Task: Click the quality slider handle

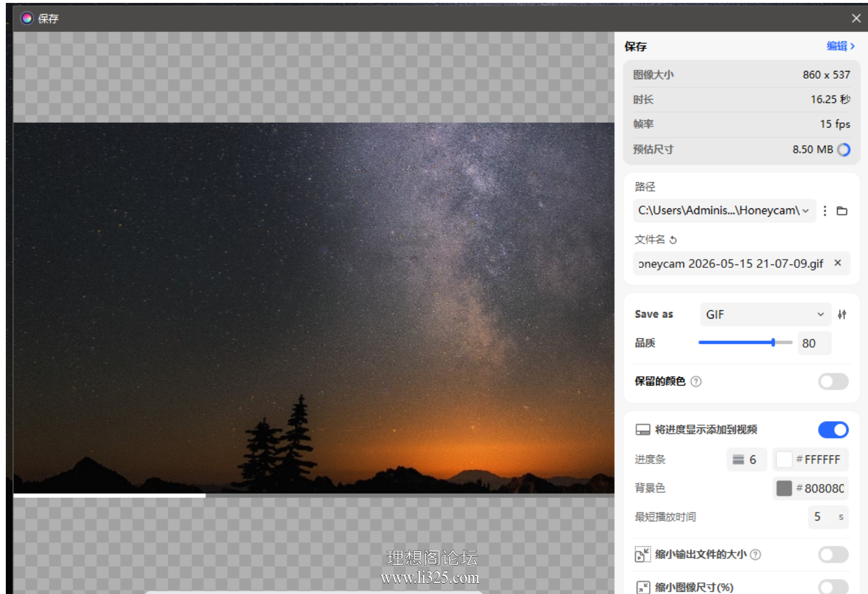Action: tap(773, 342)
